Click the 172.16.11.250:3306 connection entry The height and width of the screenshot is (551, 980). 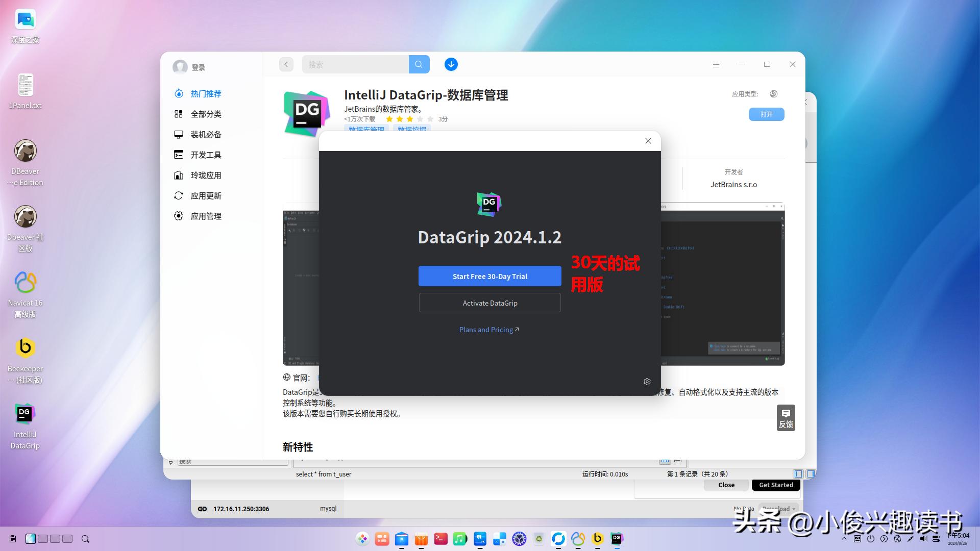pos(241,509)
